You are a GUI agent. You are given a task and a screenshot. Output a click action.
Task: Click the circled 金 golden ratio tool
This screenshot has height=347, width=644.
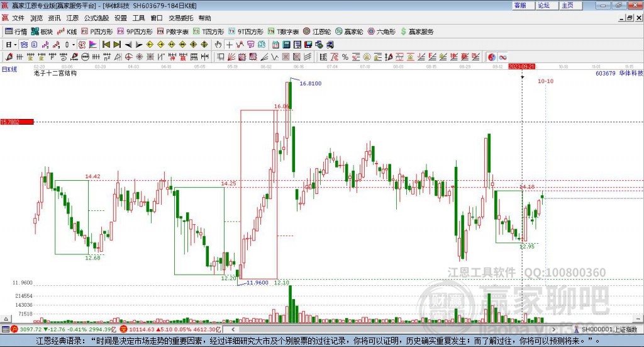coord(367,57)
